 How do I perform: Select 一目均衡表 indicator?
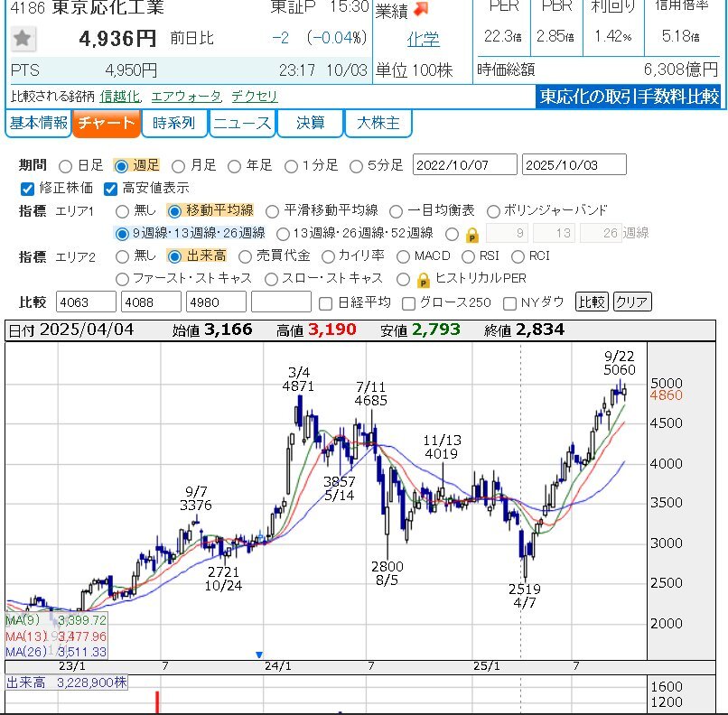[396, 211]
